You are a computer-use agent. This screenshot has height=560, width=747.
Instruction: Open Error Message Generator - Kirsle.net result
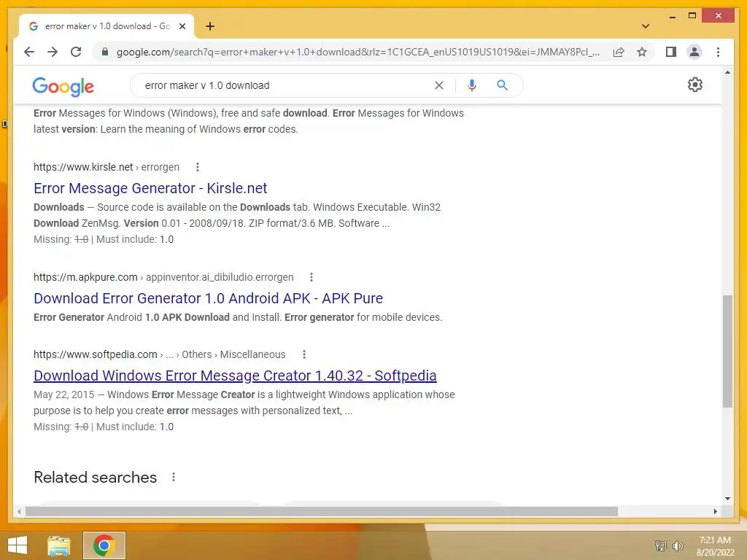coord(150,188)
